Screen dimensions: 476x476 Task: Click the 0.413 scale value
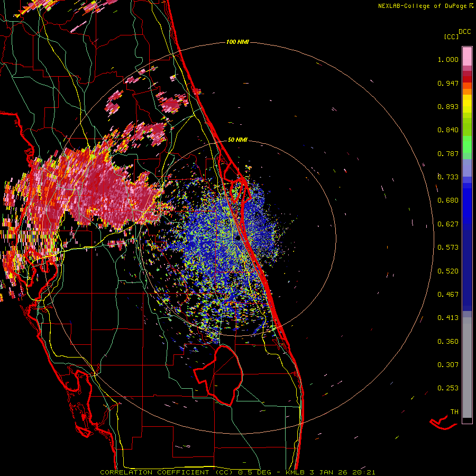pyautogui.click(x=448, y=318)
